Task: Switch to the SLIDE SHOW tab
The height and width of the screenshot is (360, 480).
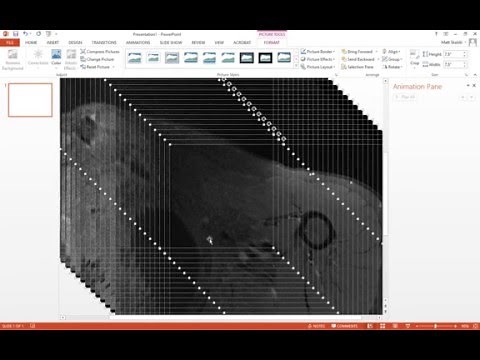Action: pyautogui.click(x=171, y=43)
